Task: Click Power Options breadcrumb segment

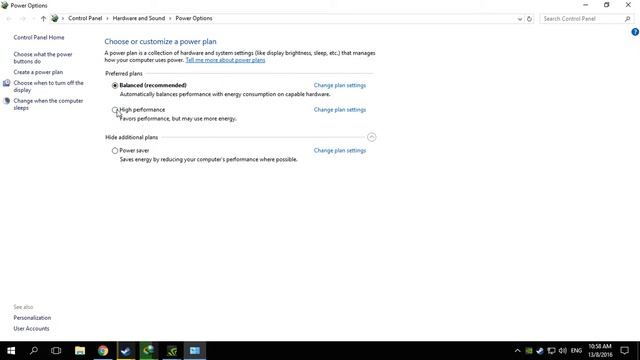Action: (194, 18)
